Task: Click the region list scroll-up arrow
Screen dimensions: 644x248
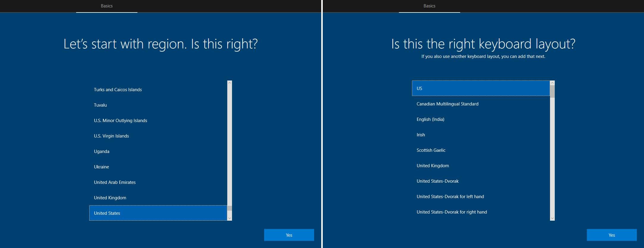Action: pyautogui.click(x=230, y=83)
